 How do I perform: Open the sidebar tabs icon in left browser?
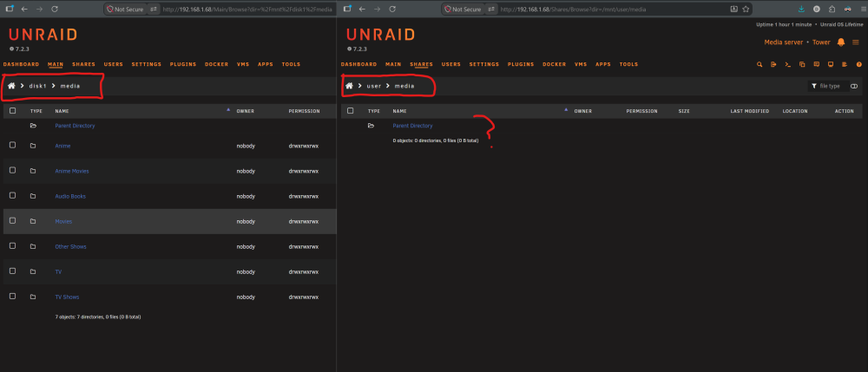click(10, 10)
